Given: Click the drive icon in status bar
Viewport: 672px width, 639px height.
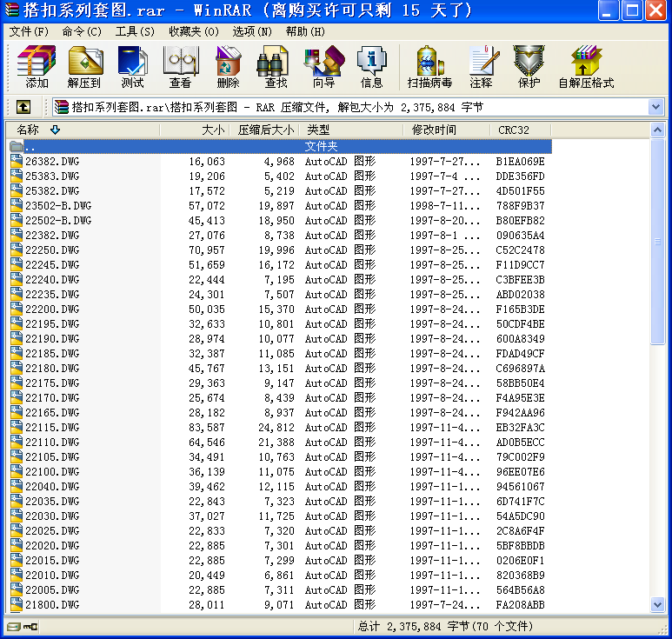Looking at the screenshot, I should [13, 627].
